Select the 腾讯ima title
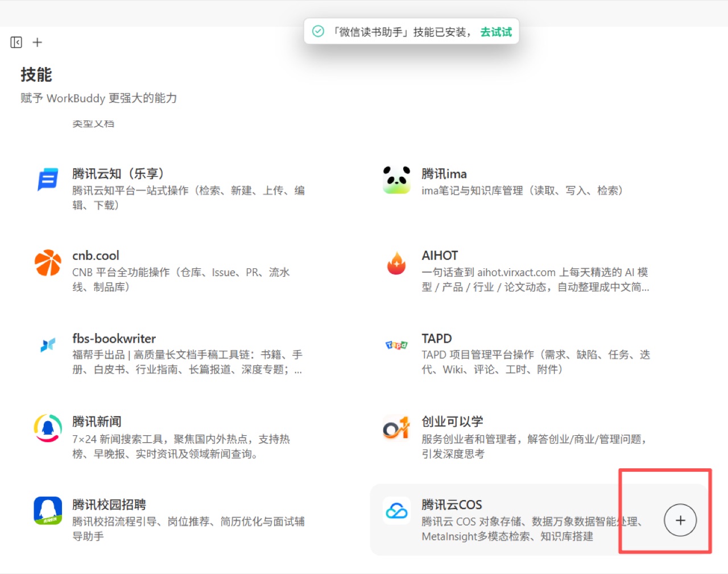This screenshot has width=728, height=574. pos(444,173)
